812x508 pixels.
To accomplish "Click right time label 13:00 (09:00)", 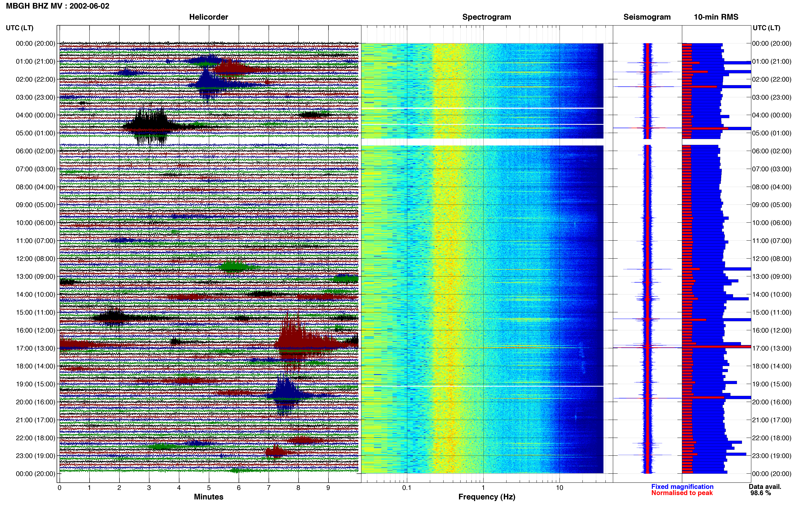I will click(x=772, y=276).
